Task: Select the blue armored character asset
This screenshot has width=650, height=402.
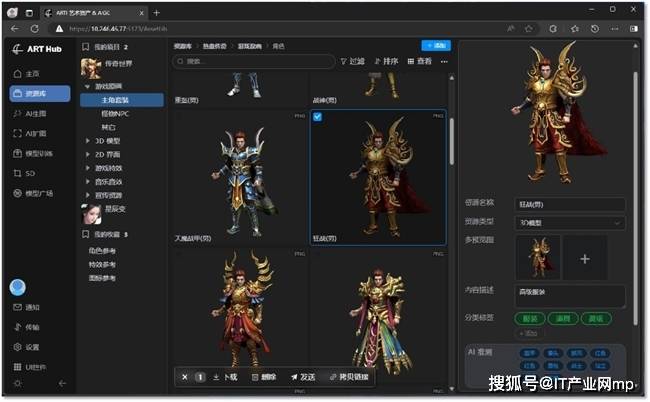Action: pos(240,178)
